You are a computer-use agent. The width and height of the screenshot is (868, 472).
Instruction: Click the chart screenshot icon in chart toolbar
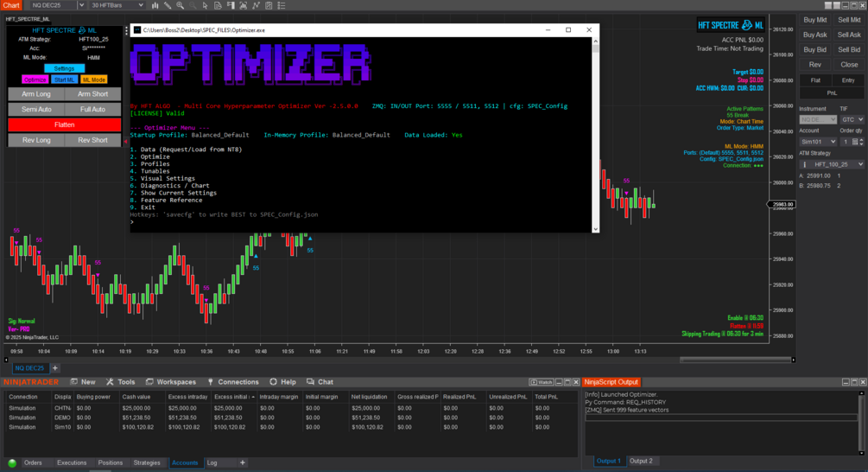(244, 5)
